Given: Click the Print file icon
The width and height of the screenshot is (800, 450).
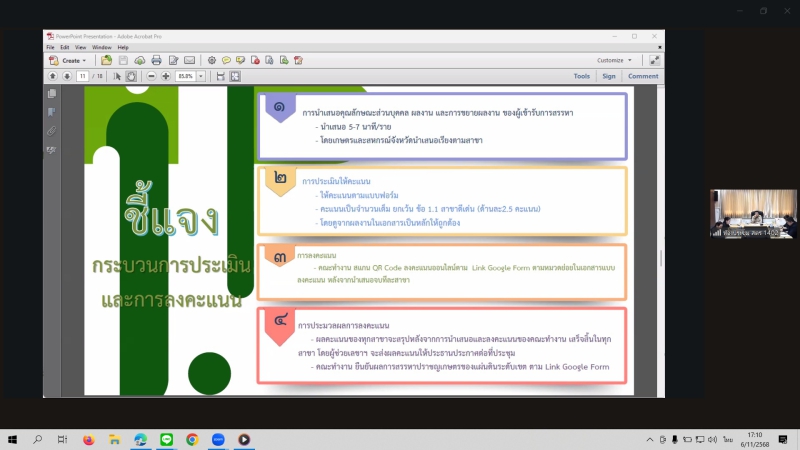Looking at the screenshot, I should [x=156, y=60].
